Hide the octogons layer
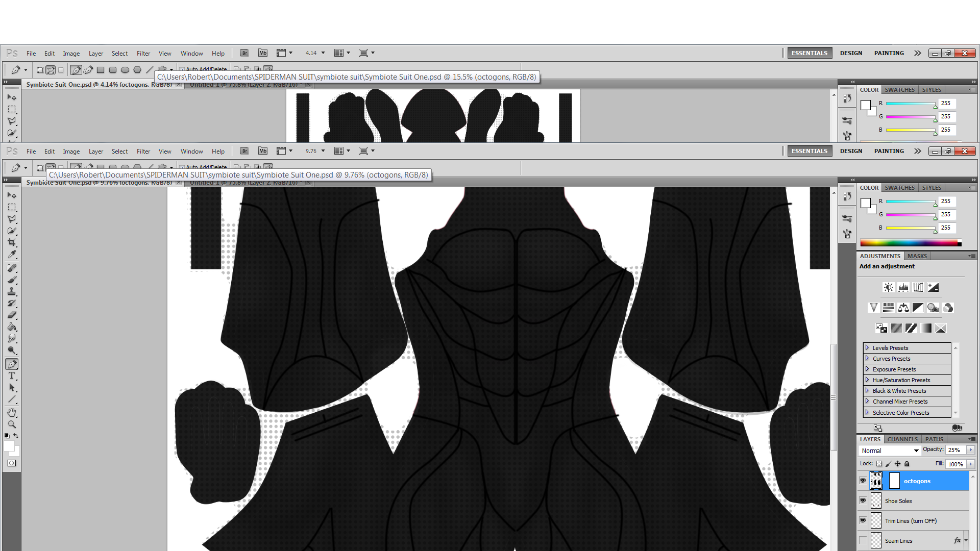Screen dimensions: 980x551 [x=863, y=481]
